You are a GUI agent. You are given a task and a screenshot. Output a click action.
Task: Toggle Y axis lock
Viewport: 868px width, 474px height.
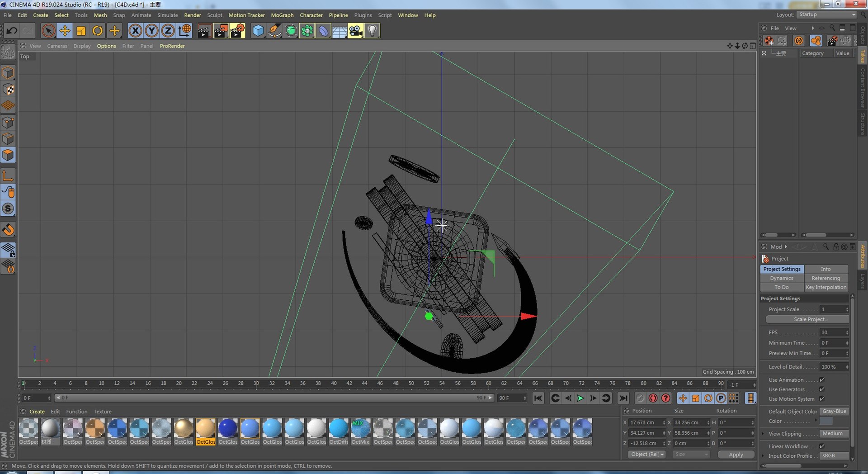(x=151, y=31)
